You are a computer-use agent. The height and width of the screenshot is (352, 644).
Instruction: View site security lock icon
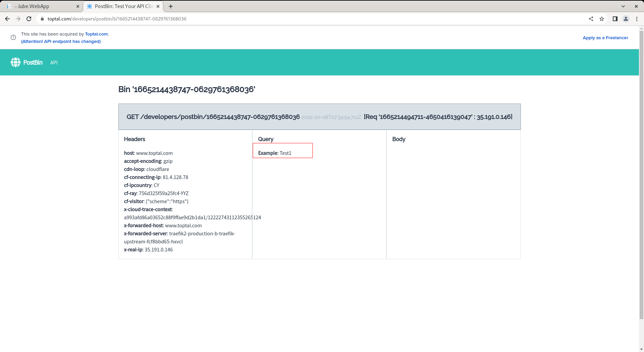click(x=42, y=19)
